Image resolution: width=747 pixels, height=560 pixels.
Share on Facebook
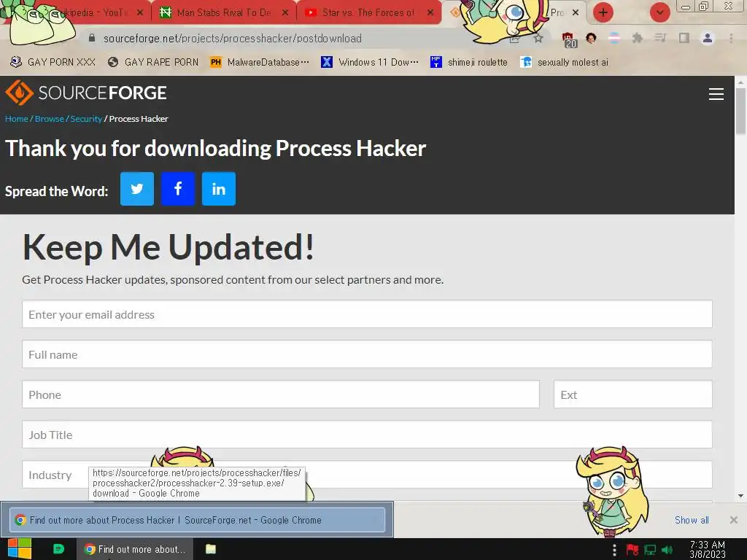pyautogui.click(x=178, y=189)
